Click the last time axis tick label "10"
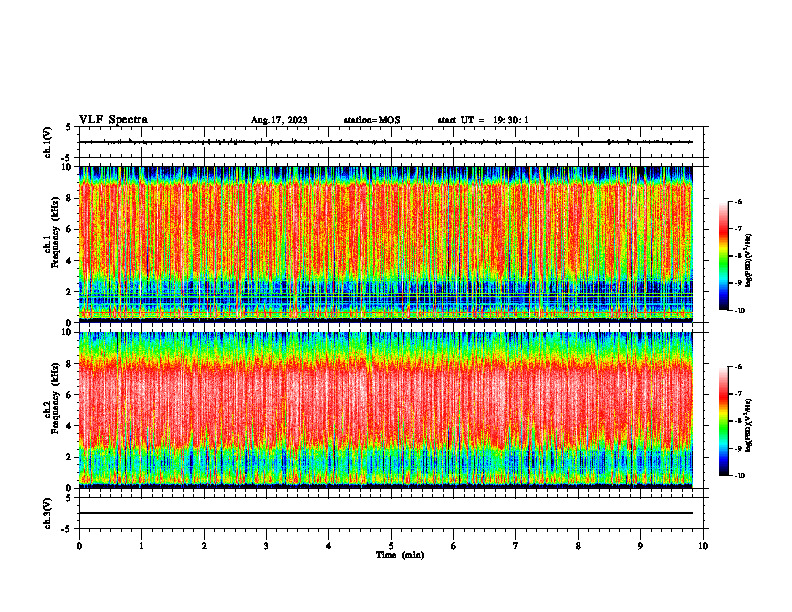This screenshot has width=792, height=612. coord(703,546)
